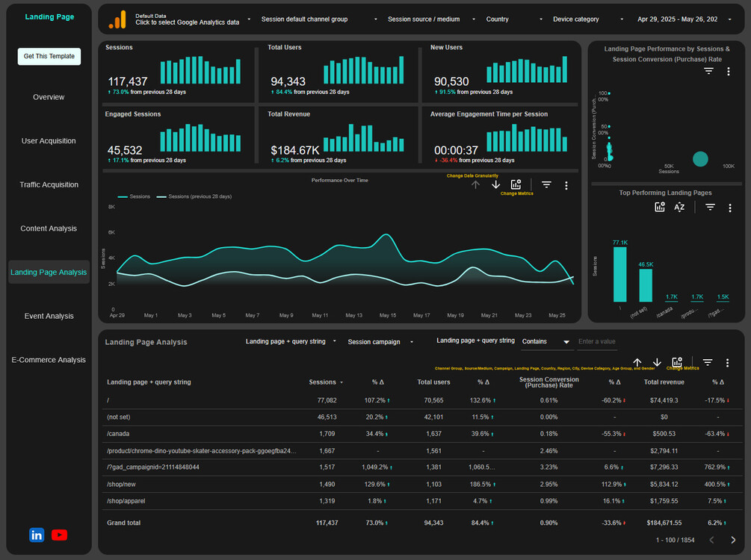Screen dimensions: 751x560
Task: Open filter icon on Performance Over Time chart
Action: tap(546, 184)
